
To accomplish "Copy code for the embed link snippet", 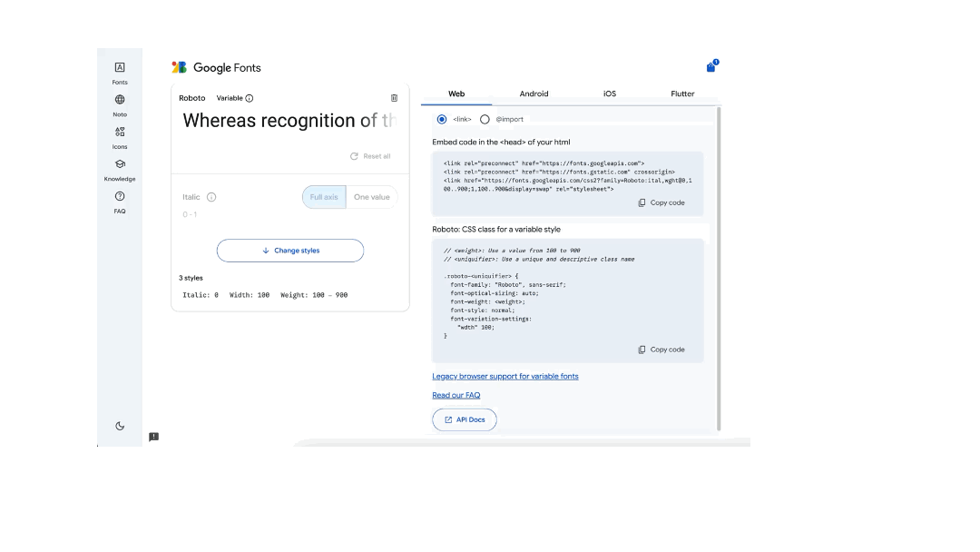I will click(x=661, y=202).
